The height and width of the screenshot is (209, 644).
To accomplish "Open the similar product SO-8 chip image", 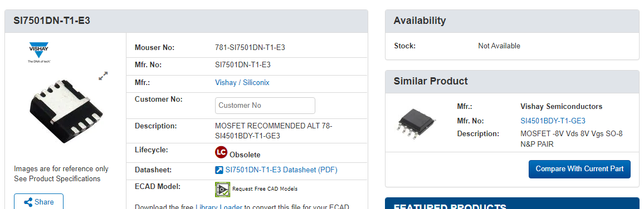I will tap(417, 121).
